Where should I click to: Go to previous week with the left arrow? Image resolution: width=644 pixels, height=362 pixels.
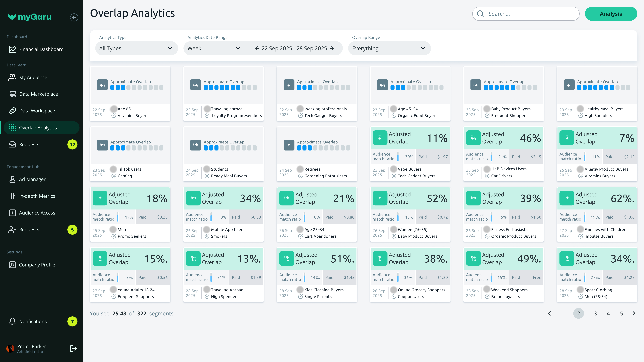pyautogui.click(x=257, y=48)
